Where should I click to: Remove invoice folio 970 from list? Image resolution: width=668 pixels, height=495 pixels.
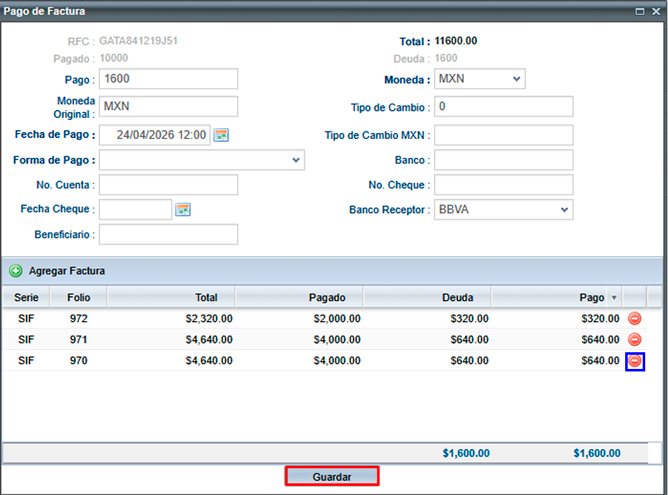pos(635,361)
